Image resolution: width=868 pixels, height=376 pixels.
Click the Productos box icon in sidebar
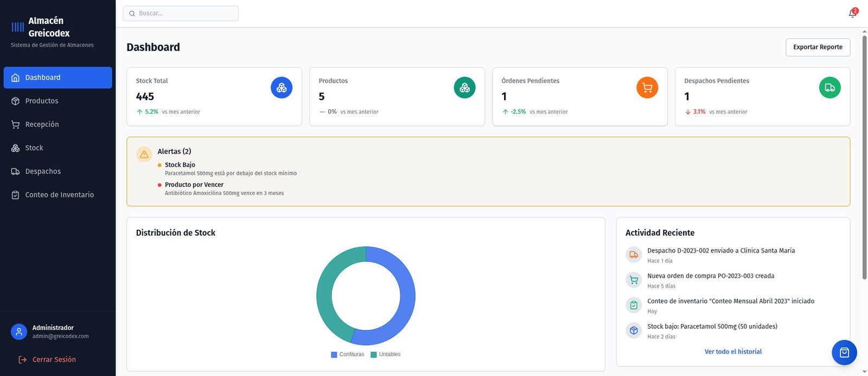point(16,101)
